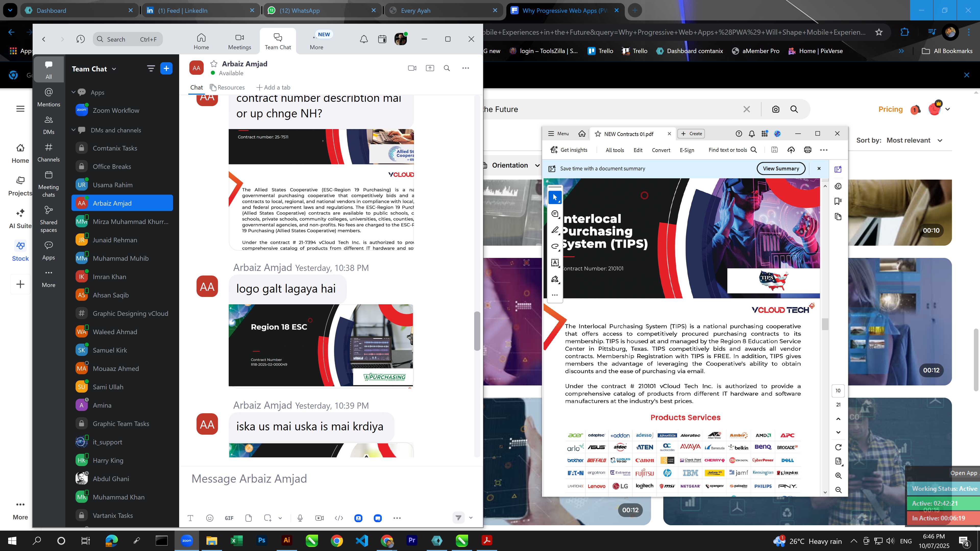This screenshot has height=551, width=980.
Task: Open send options dropdown arrow
Action: coord(471,518)
